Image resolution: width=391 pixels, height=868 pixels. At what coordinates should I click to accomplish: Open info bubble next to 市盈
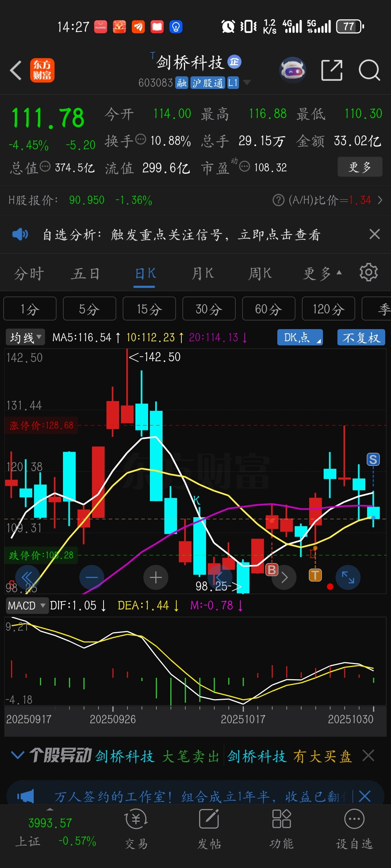click(x=245, y=166)
